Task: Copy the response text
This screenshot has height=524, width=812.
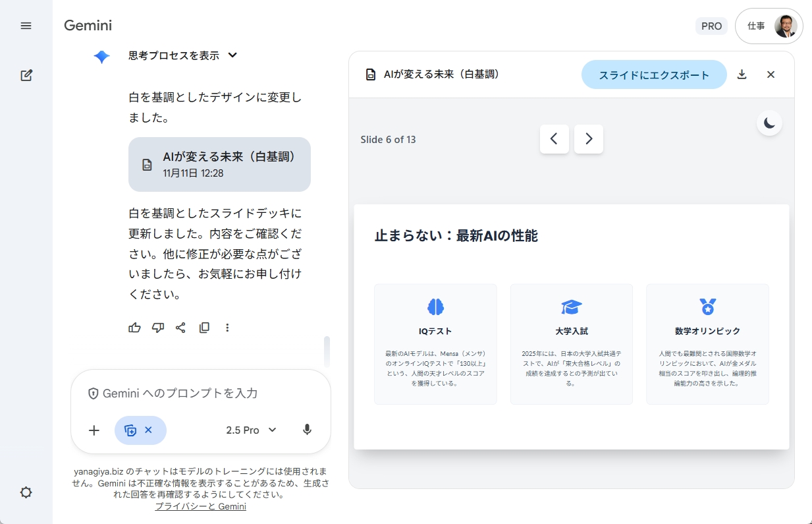Action: (204, 328)
